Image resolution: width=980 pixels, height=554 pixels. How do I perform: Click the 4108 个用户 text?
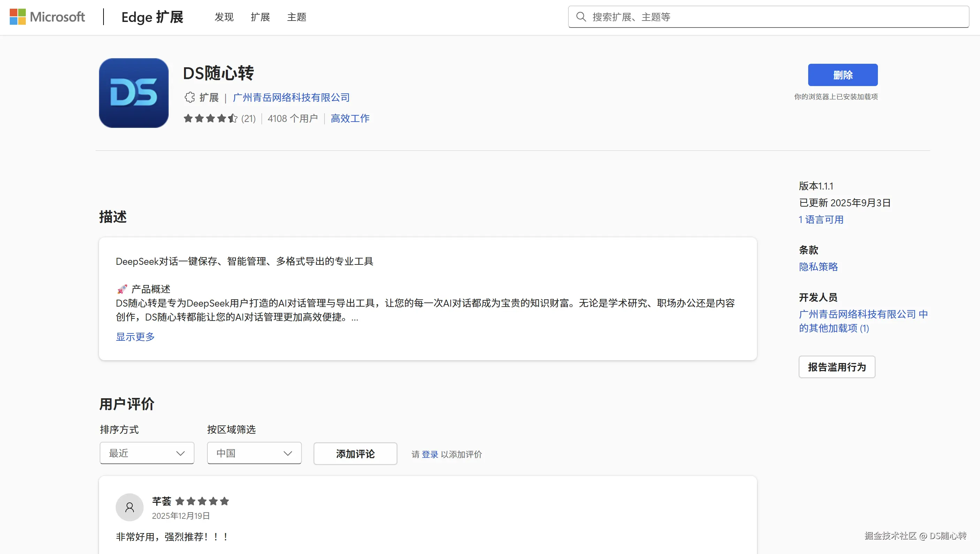point(293,119)
